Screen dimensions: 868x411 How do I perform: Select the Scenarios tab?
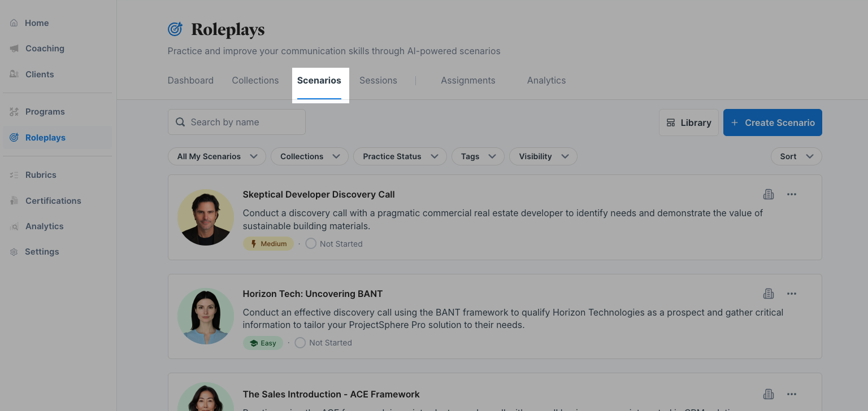click(x=319, y=80)
